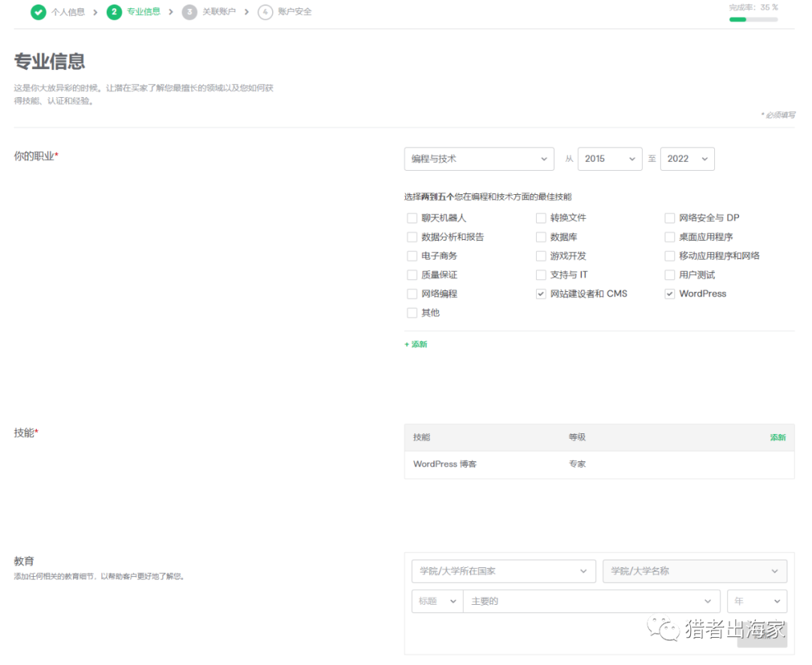Check the 支持与 IT checkbox
Viewport: 812px width, 665px height.
click(x=541, y=275)
